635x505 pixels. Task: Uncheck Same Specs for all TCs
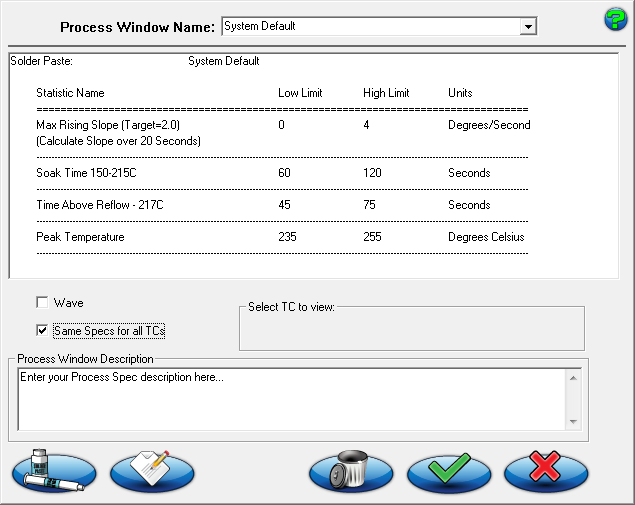coord(42,330)
